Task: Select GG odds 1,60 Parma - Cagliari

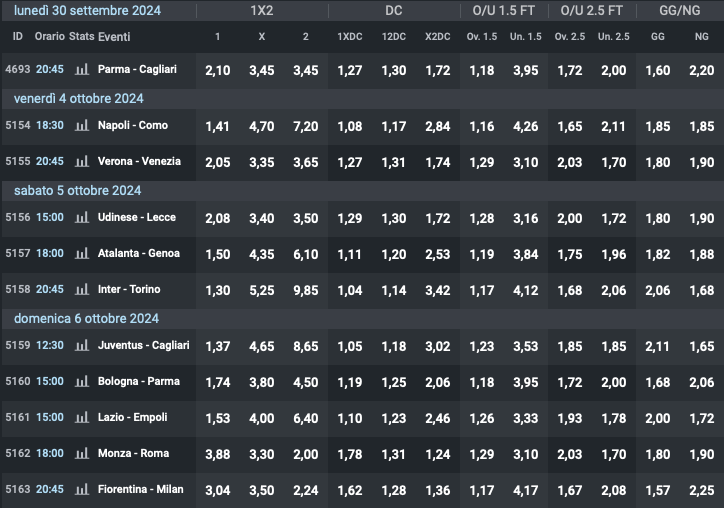Action: point(658,71)
